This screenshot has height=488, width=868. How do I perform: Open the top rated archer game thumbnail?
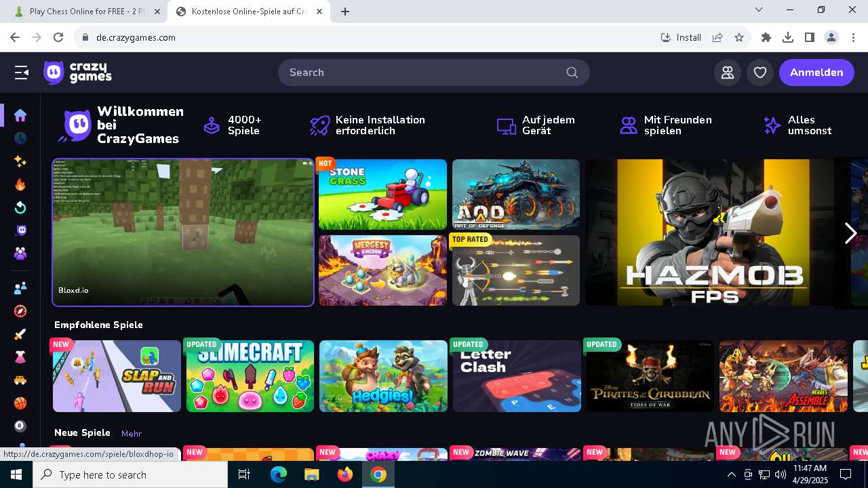pyautogui.click(x=516, y=270)
